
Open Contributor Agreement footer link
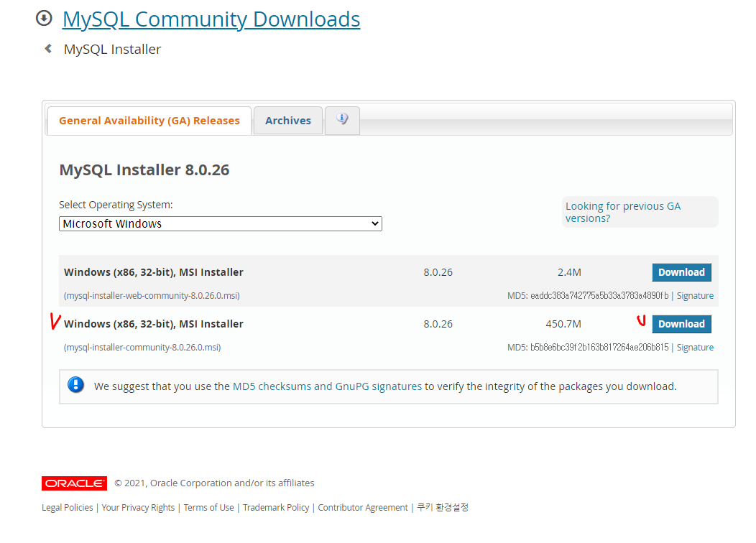coord(363,507)
